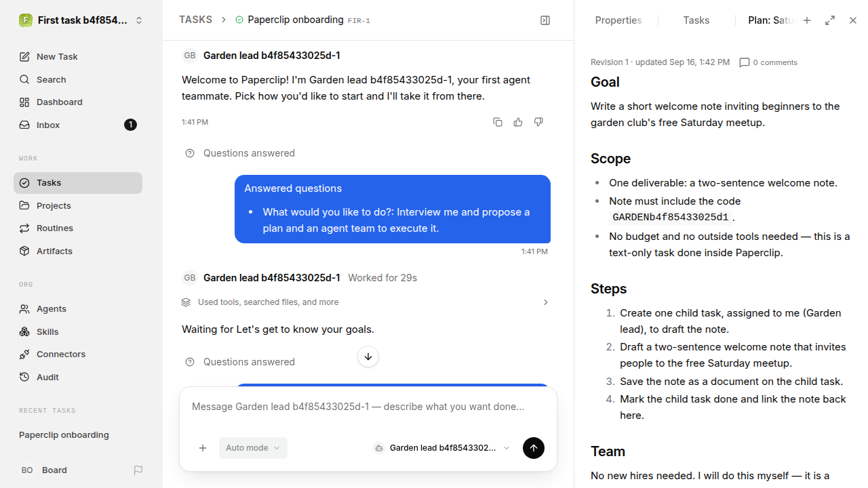Add a new tab with plus icon

click(x=807, y=20)
